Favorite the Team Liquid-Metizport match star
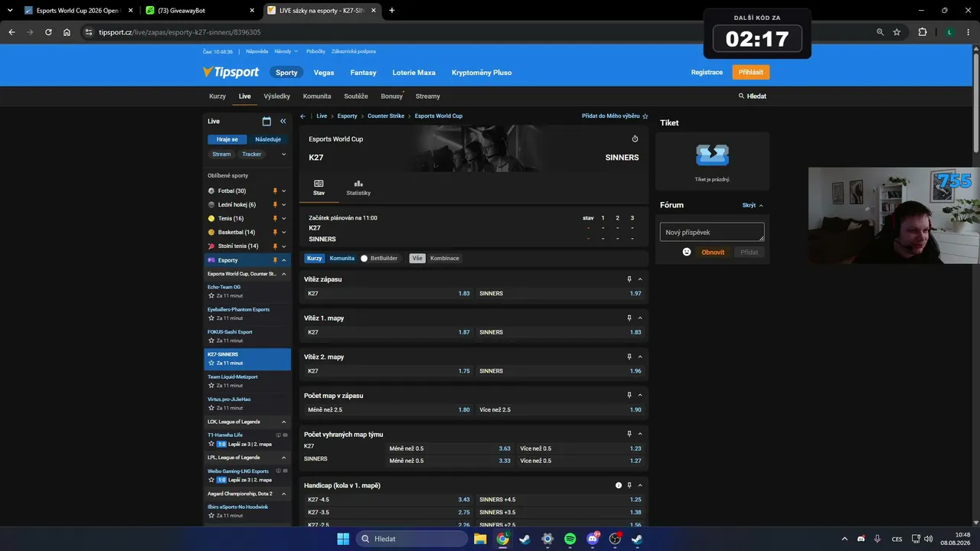Screen dimensions: 980x551 (x=211, y=385)
